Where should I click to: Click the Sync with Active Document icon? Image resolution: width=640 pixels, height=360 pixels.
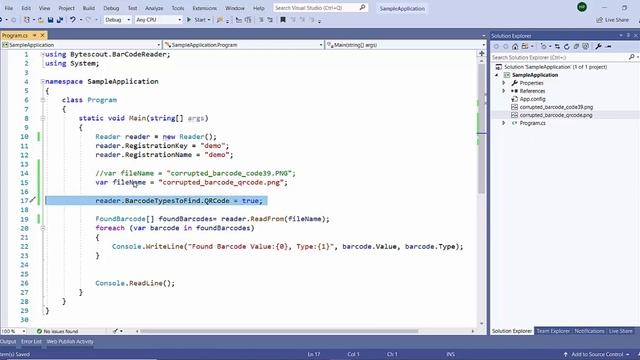557,47
